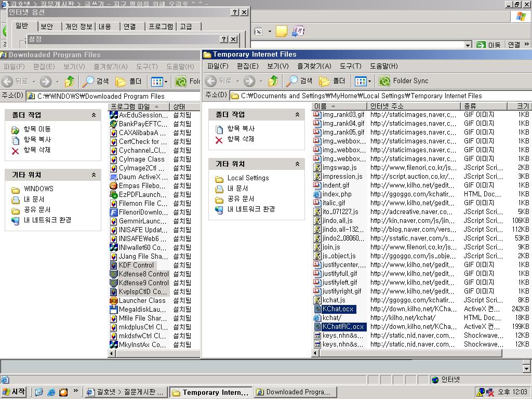
Task: Click the 검색 search icon in Temporary Internet Files toolbar
Action: [293, 81]
